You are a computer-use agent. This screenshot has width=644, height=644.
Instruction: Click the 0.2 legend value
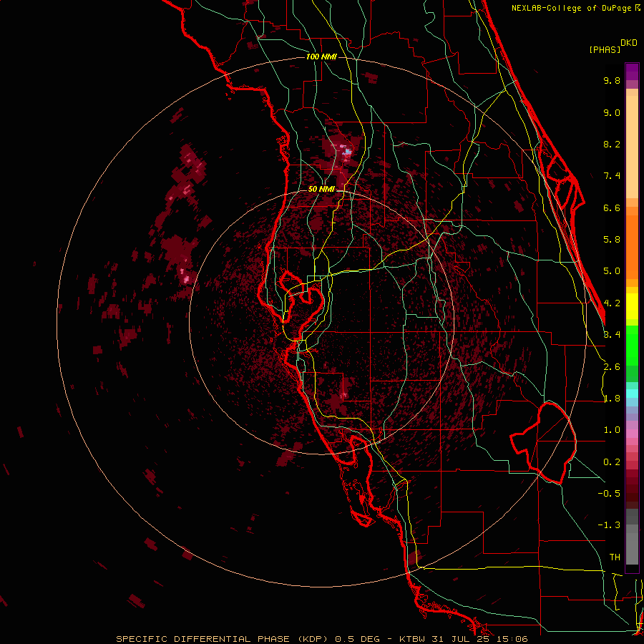click(x=612, y=462)
